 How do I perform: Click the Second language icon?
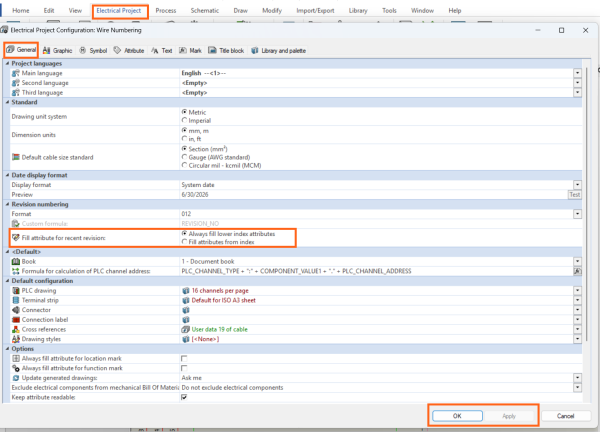[16, 83]
